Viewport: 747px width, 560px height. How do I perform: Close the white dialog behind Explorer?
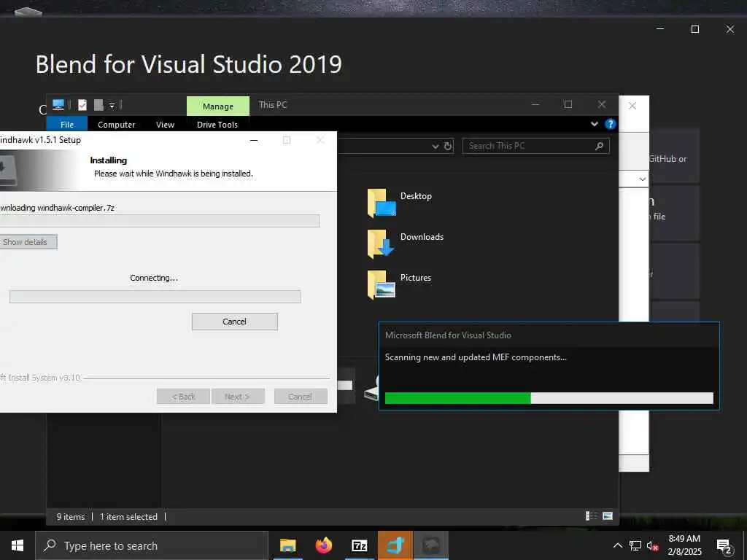click(x=632, y=106)
